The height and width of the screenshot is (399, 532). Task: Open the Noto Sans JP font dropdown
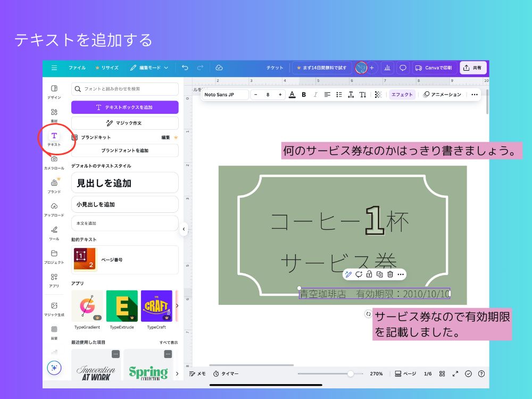(225, 95)
